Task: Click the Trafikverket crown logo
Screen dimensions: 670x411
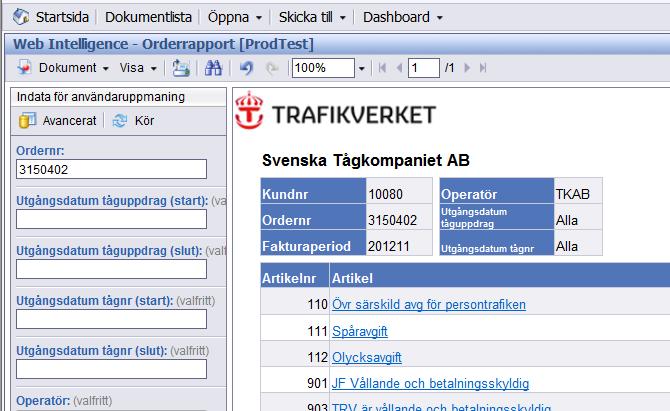Action: tap(249, 111)
